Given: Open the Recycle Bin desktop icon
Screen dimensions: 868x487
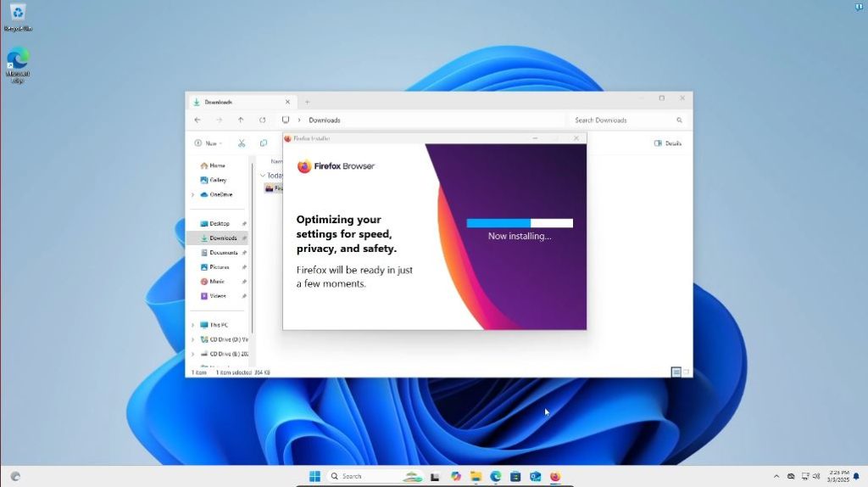Looking at the screenshot, I should pos(18,17).
